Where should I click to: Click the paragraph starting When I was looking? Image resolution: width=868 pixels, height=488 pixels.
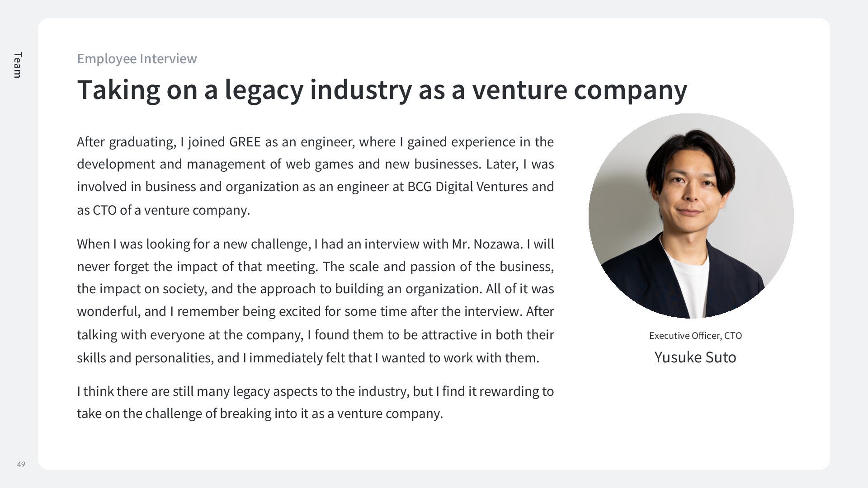click(x=315, y=300)
